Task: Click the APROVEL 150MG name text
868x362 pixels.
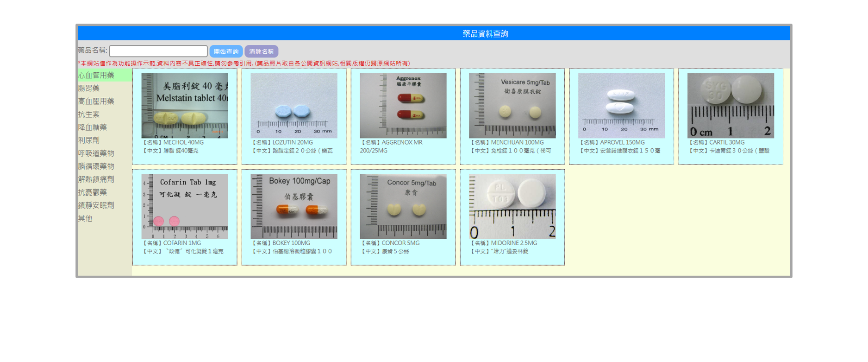Action: [x=612, y=142]
